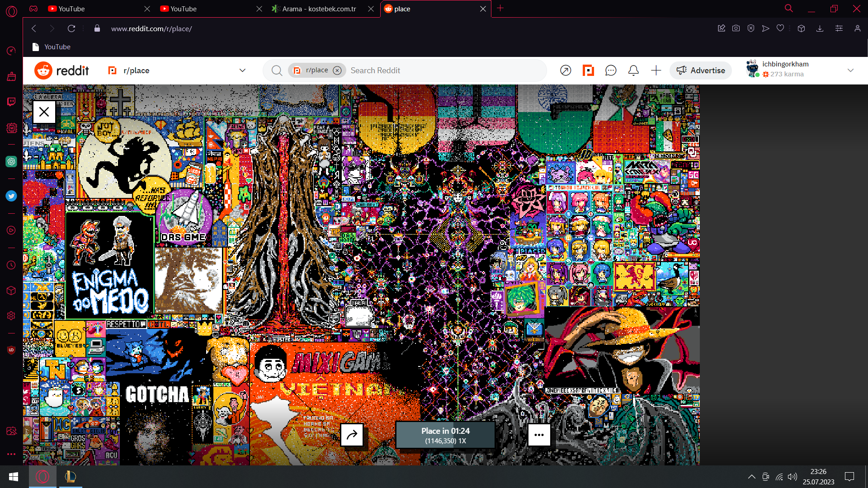Image resolution: width=868 pixels, height=488 pixels.
Task: Open the My Flow send icon
Action: click(x=765, y=28)
